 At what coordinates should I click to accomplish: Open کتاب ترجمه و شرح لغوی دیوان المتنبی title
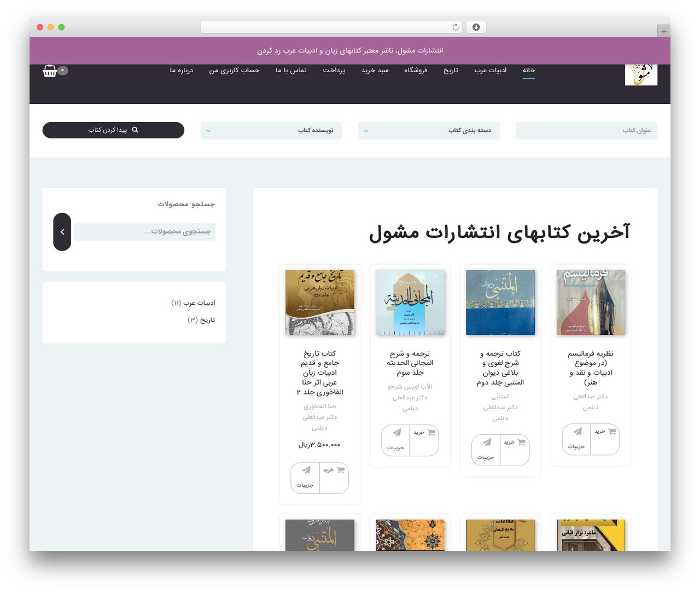point(500,368)
